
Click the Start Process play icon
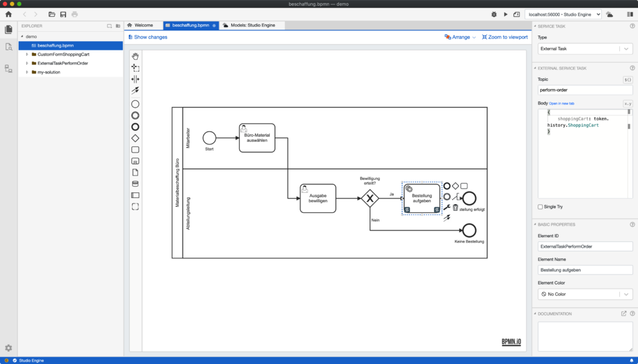505,14
